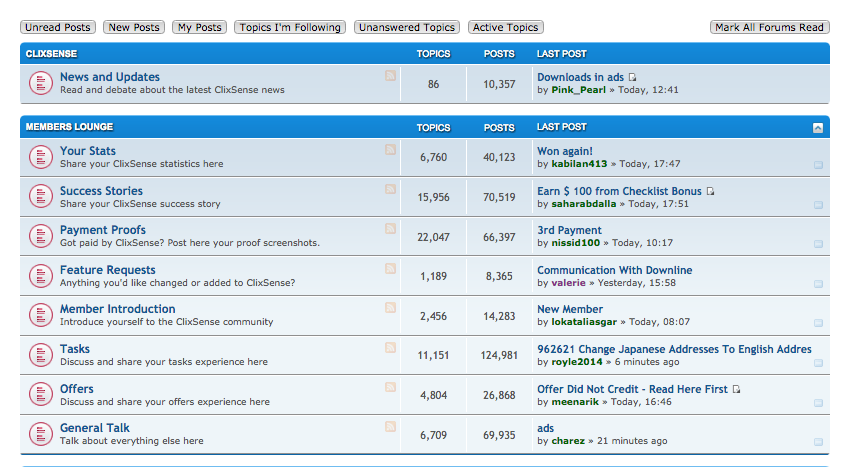
Task: Click the Tasks forum status icon
Action: pos(40,355)
